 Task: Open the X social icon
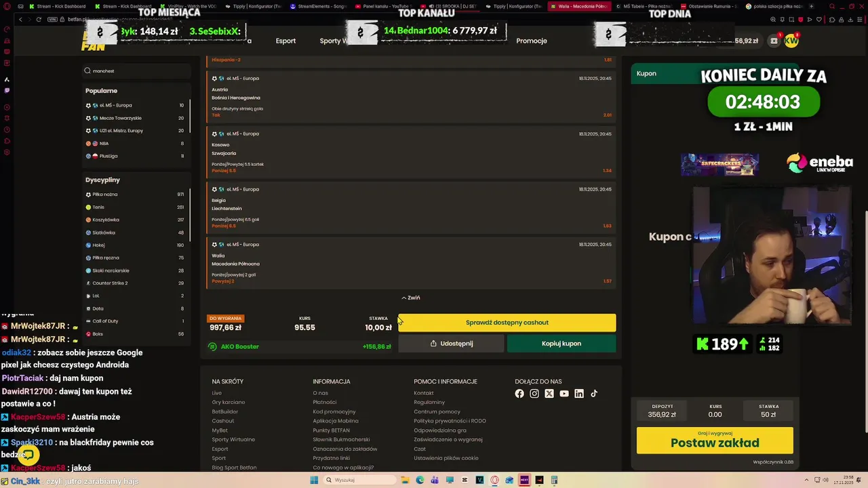(x=549, y=394)
